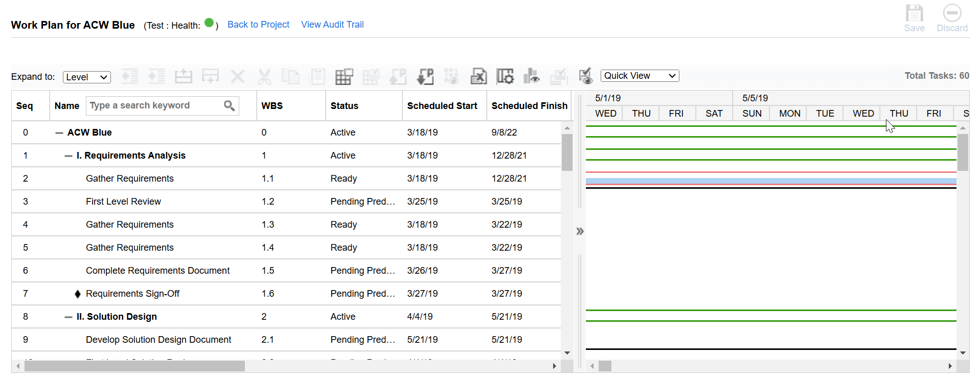Screen dimensions: 980x375
Task: Click the checklist with eye icon
Action: coord(585,76)
